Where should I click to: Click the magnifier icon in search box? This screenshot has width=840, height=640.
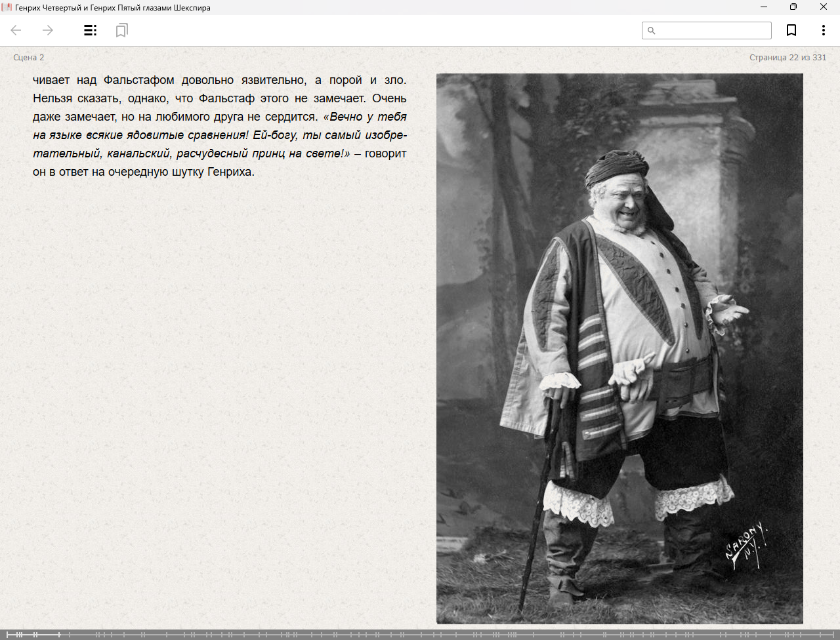coord(652,31)
